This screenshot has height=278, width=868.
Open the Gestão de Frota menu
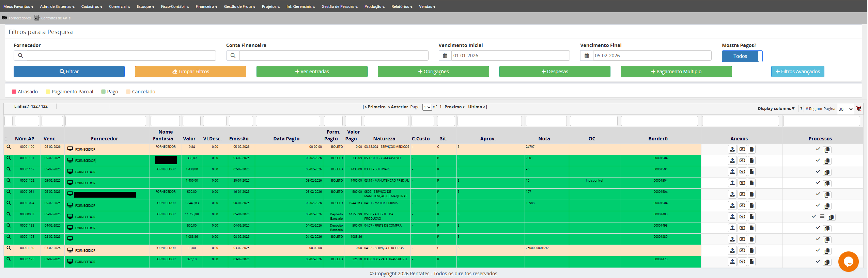coord(239,6)
